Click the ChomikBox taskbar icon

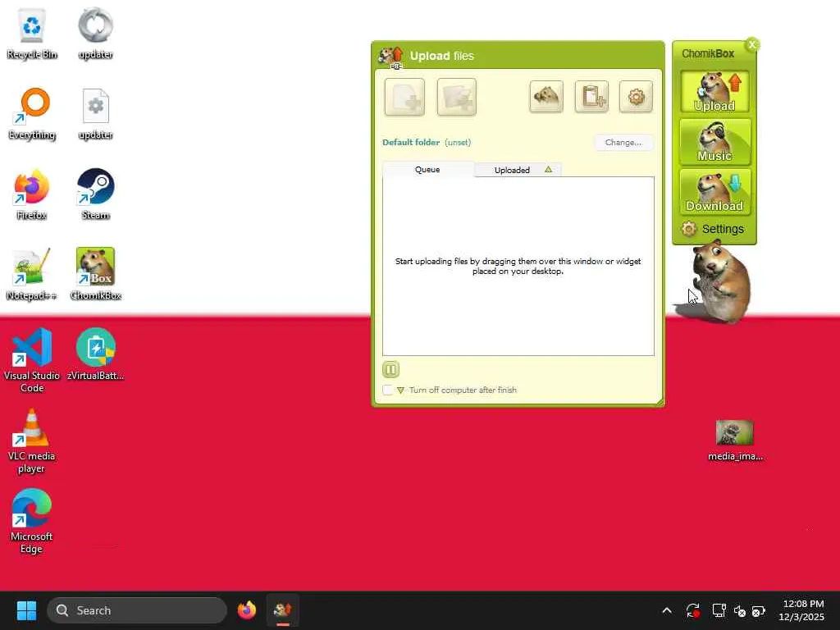(x=283, y=610)
